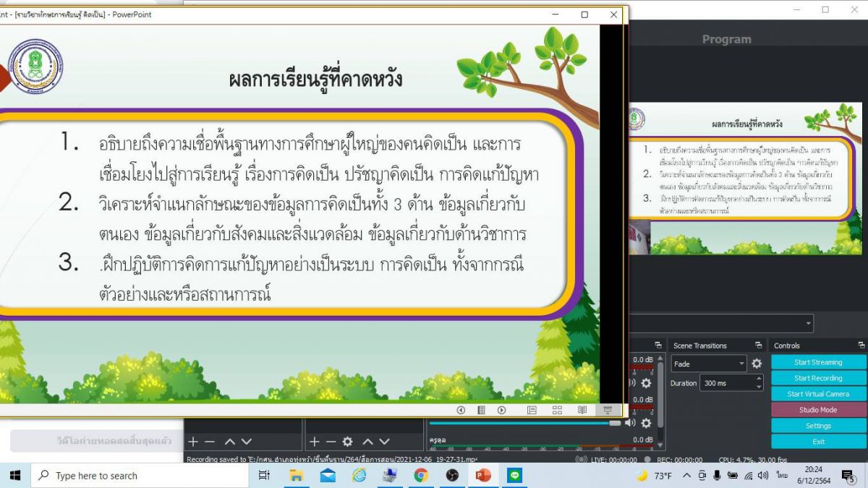Open the see-all-slides icon between slide arrows
Screen dimensions: 868x488
[x=481, y=410]
